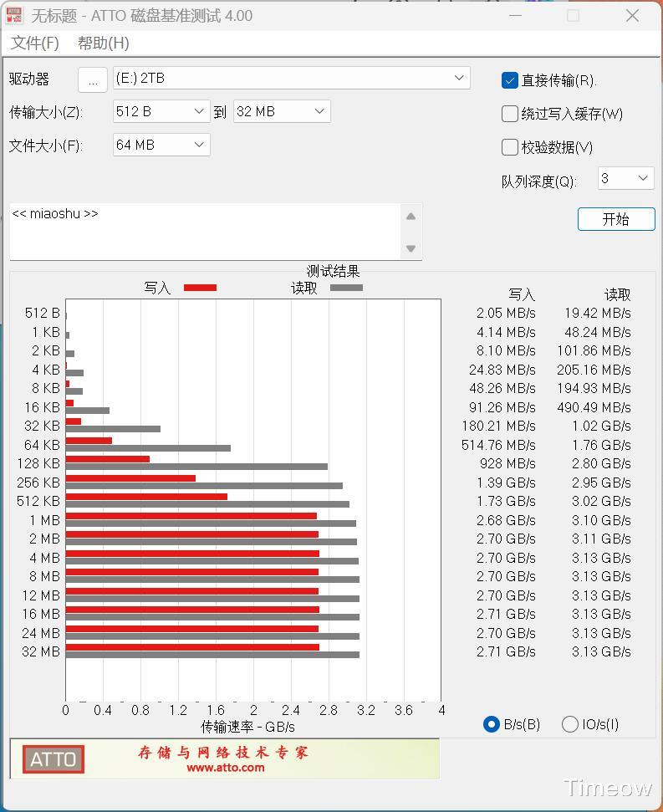Enable the 绕过写入缓存(W) checkbox
The height and width of the screenshot is (812, 663).
click(x=510, y=114)
